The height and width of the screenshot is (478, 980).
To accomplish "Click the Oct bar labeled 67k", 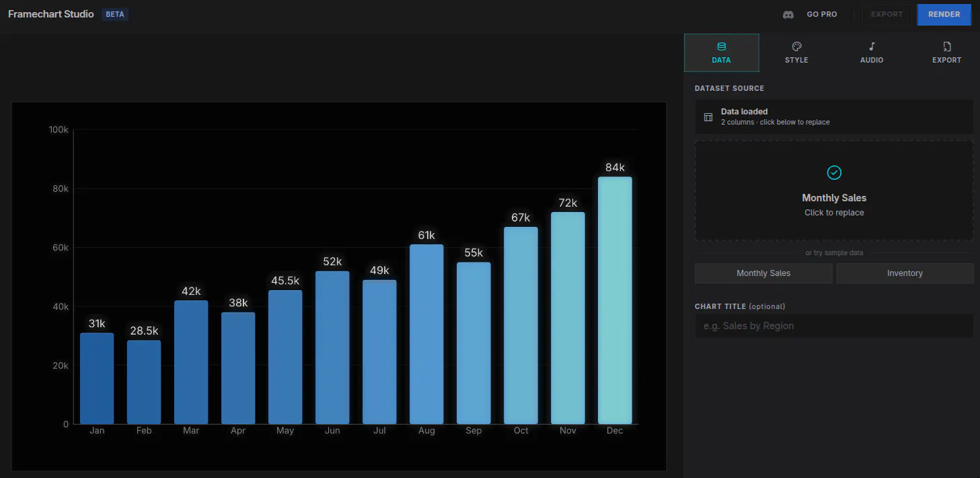I will pos(521,325).
